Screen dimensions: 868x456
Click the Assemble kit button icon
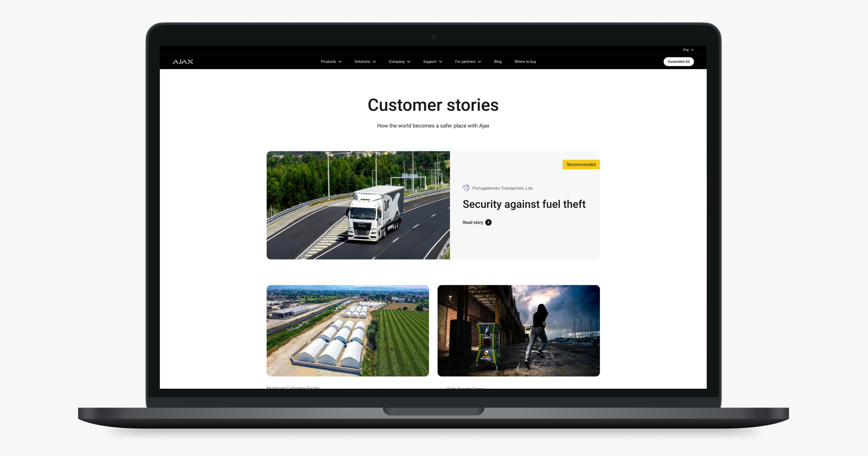[x=679, y=62]
